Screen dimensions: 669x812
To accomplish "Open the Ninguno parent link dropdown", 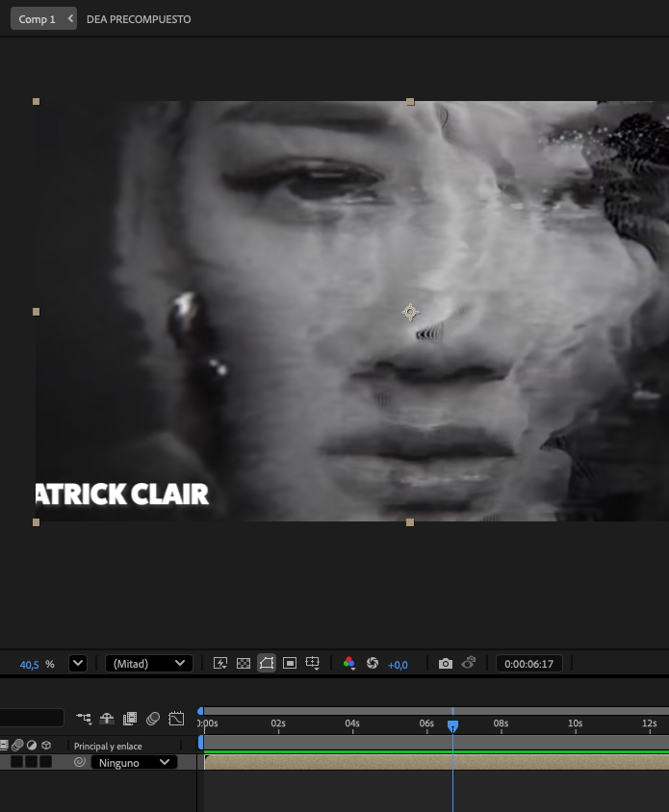I will 134,763.
